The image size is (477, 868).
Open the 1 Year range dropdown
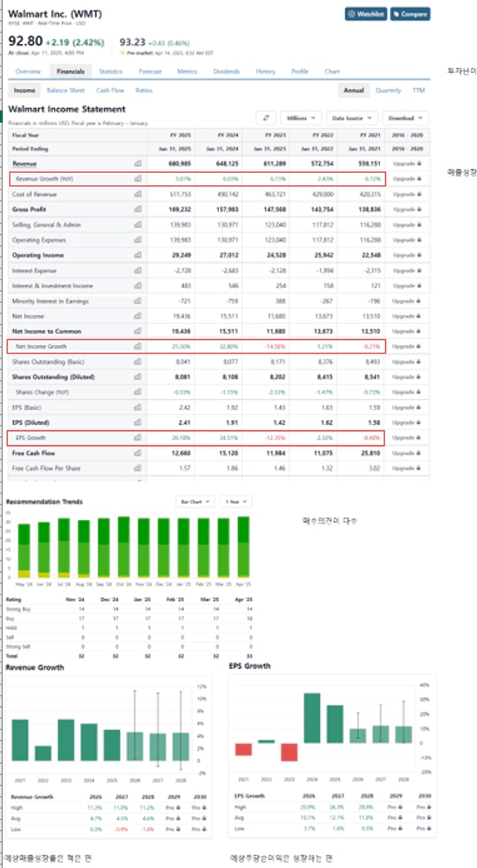[x=236, y=502]
